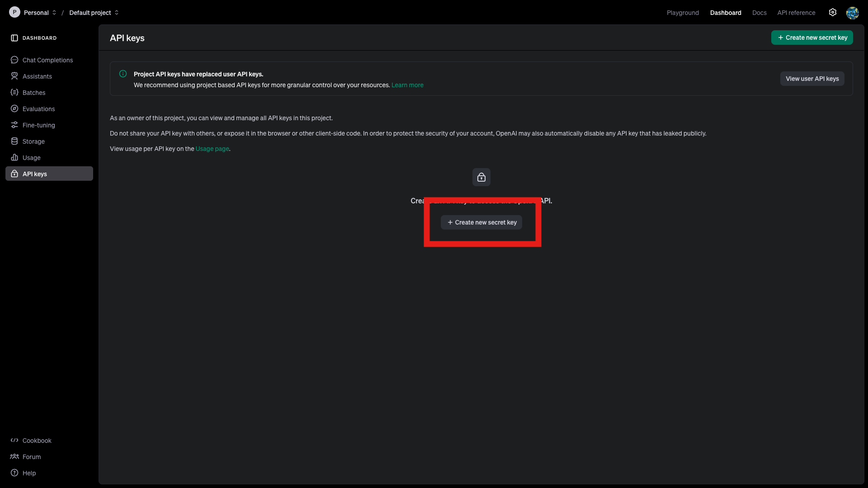Navigate to Evaluations section

pyautogui.click(x=38, y=108)
